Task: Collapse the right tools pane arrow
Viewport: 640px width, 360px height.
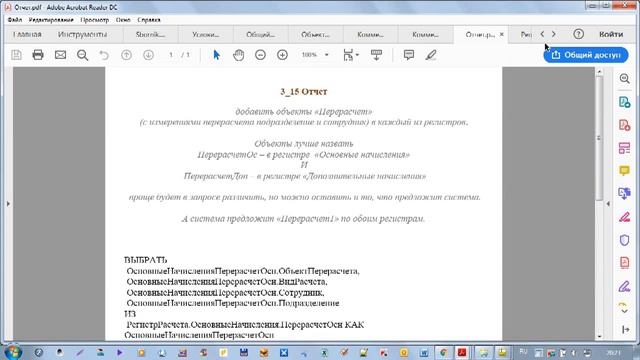Action: (x=608, y=203)
